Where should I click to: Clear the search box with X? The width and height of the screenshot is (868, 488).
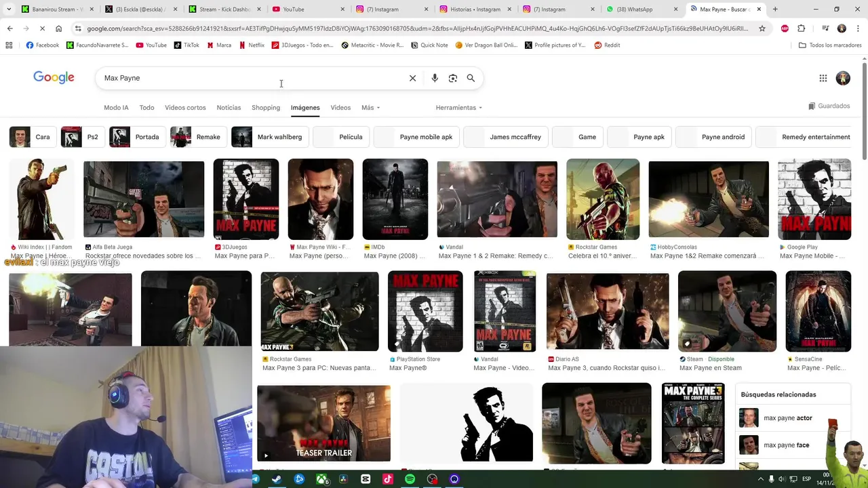(x=412, y=78)
